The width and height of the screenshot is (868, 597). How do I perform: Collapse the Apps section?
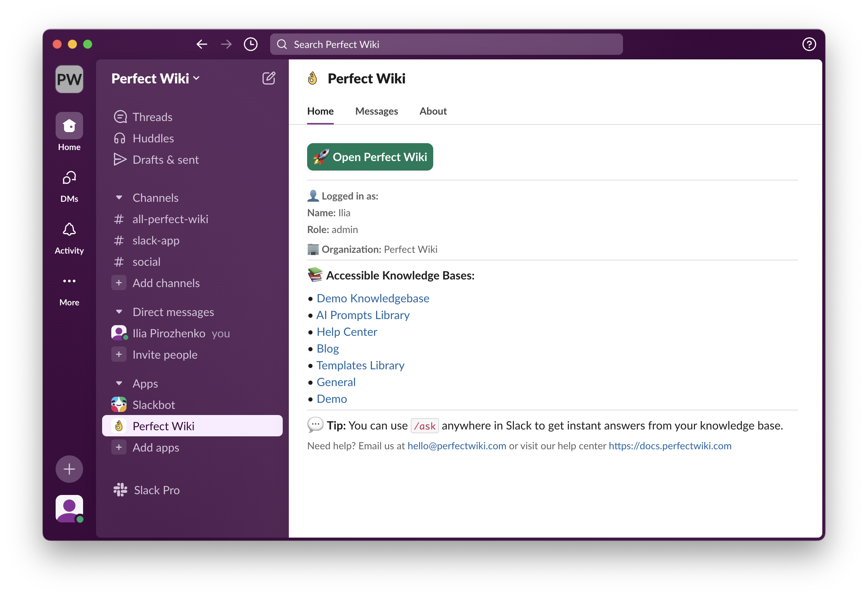[x=119, y=383]
